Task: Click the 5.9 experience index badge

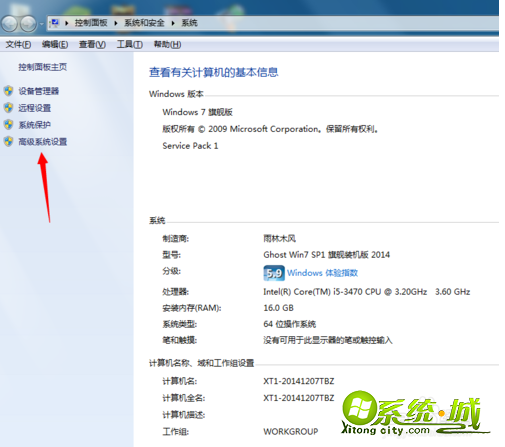Action: [274, 273]
